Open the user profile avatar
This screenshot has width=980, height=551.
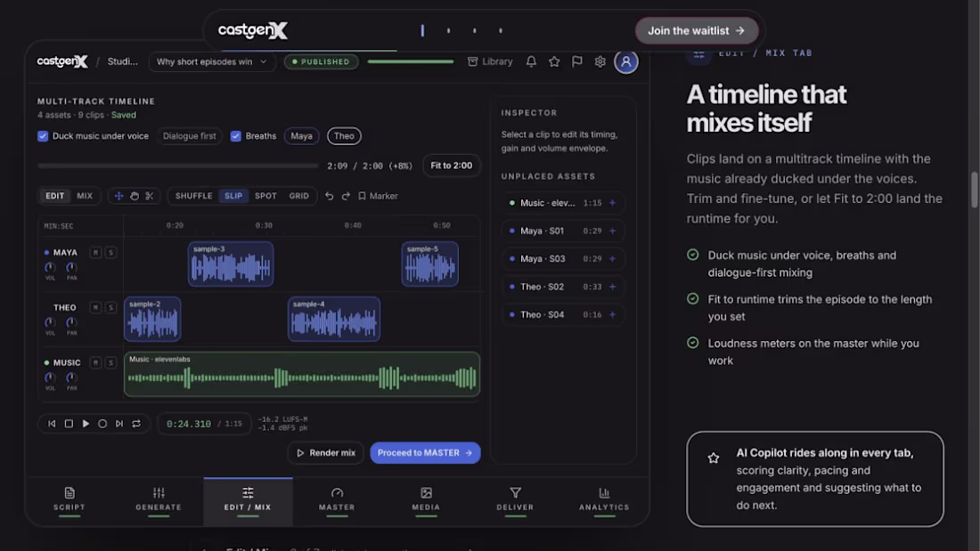point(625,61)
